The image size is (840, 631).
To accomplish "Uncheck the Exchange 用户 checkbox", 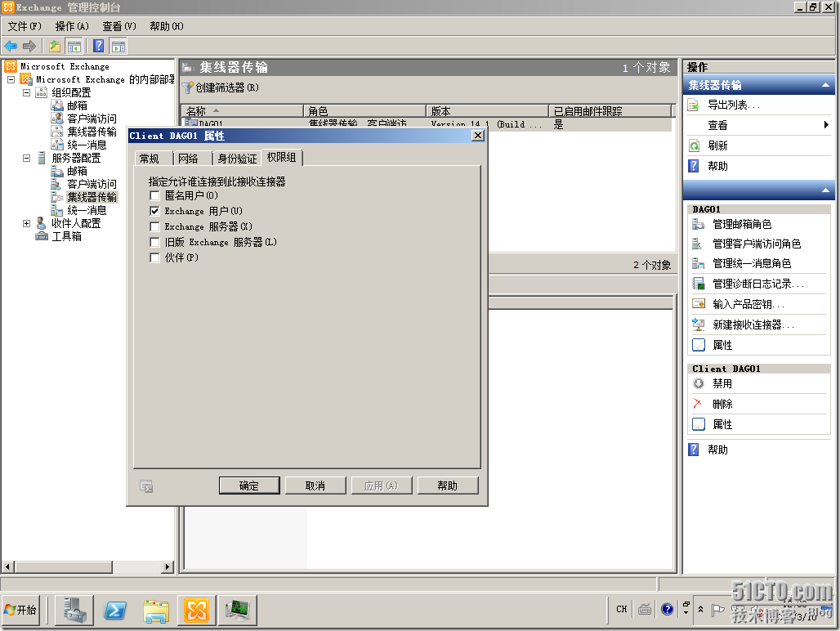I will point(154,211).
